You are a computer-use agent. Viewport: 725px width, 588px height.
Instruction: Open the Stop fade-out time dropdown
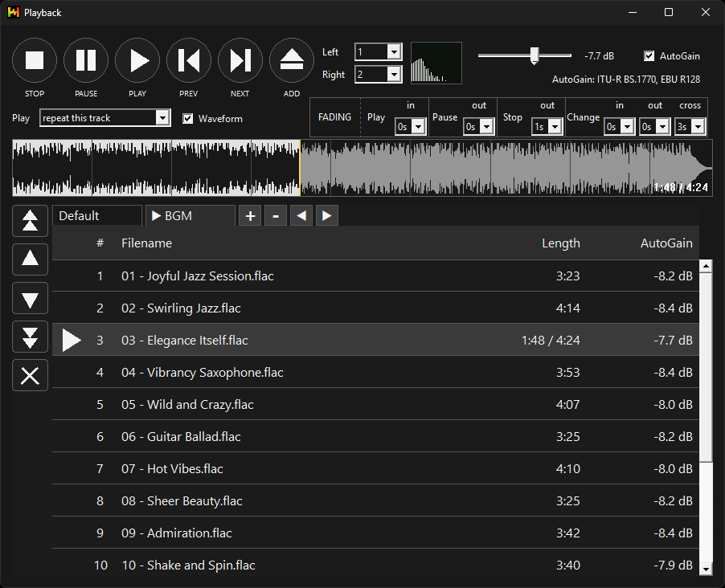pos(547,127)
